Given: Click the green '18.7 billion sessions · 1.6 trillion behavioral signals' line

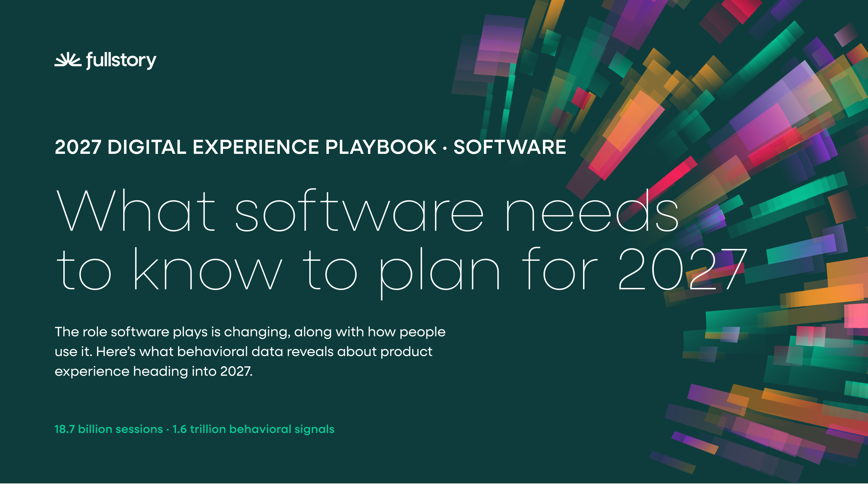Looking at the screenshot, I should [194, 429].
